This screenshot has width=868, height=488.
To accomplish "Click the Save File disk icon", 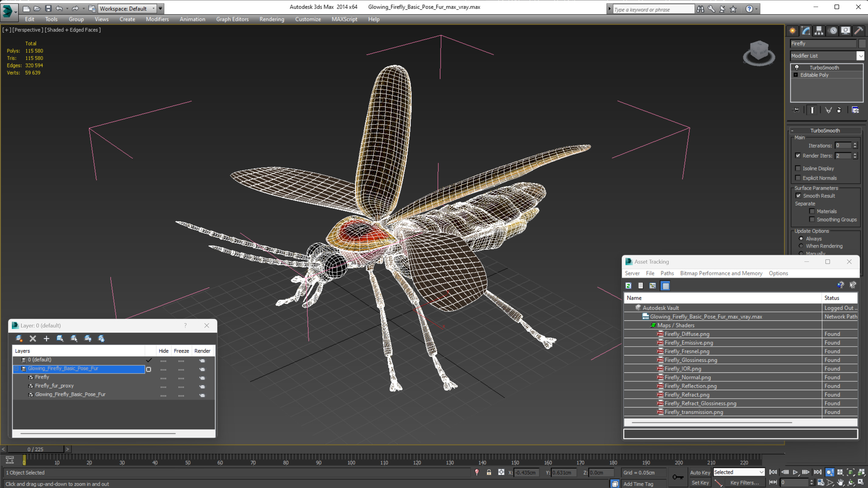I will 48,9.
